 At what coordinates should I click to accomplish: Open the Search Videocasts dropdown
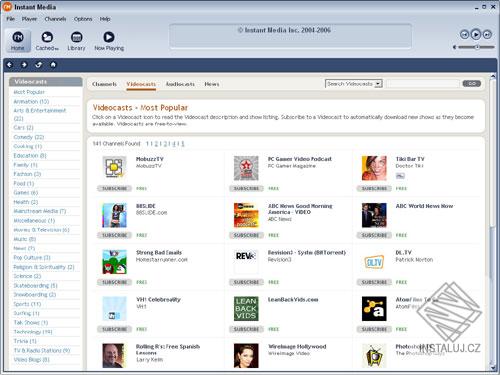354,84
